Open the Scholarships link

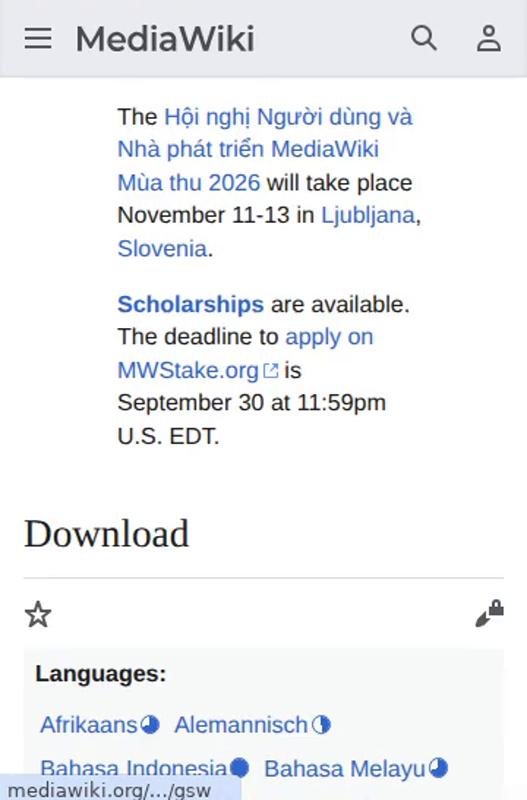tap(191, 304)
